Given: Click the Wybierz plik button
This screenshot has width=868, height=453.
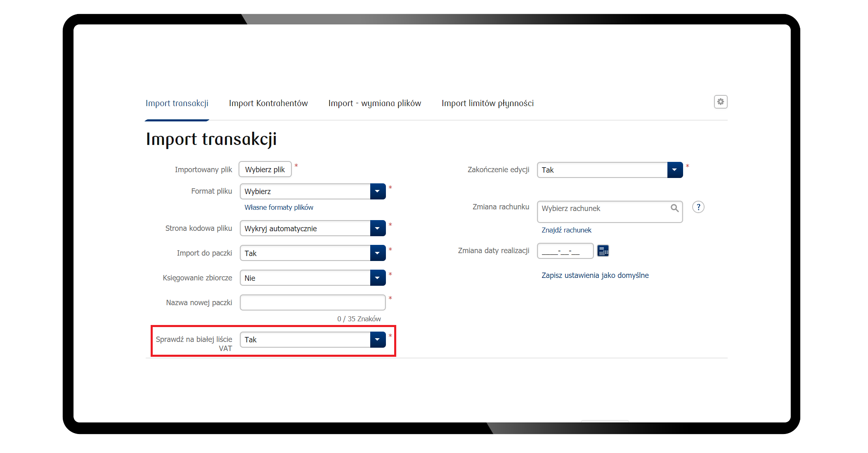Looking at the screenshot, I should click(265, 170).
